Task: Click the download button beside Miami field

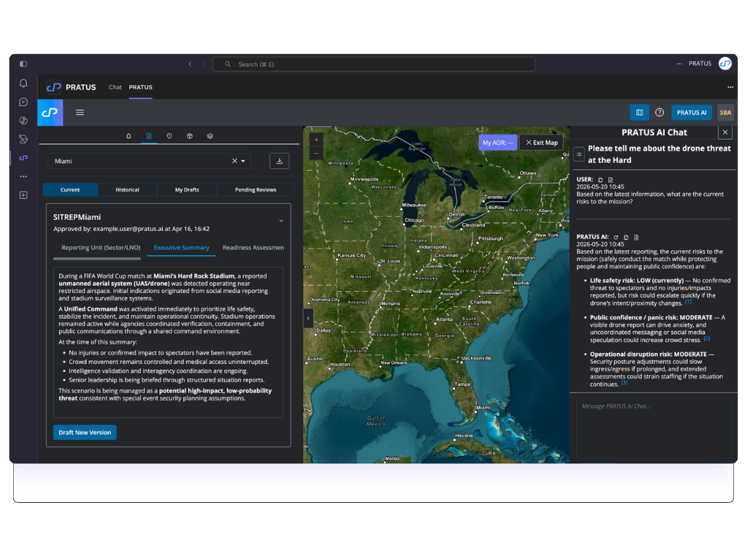Action: coord(280,161)
